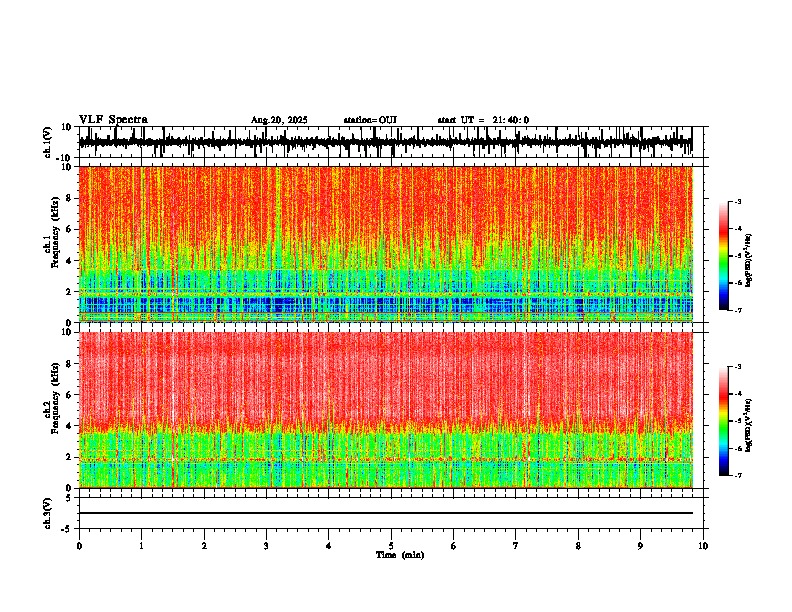Viewport: 792px width, 612px height.
Task: Click the "station=OUI" header label
Action: coord(370,120)
